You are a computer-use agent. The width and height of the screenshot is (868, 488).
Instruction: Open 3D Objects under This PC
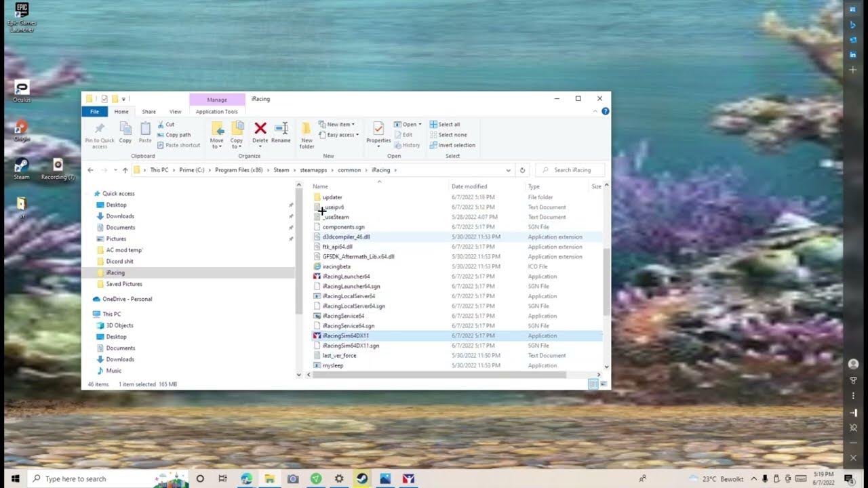click(x=119, y=325)
